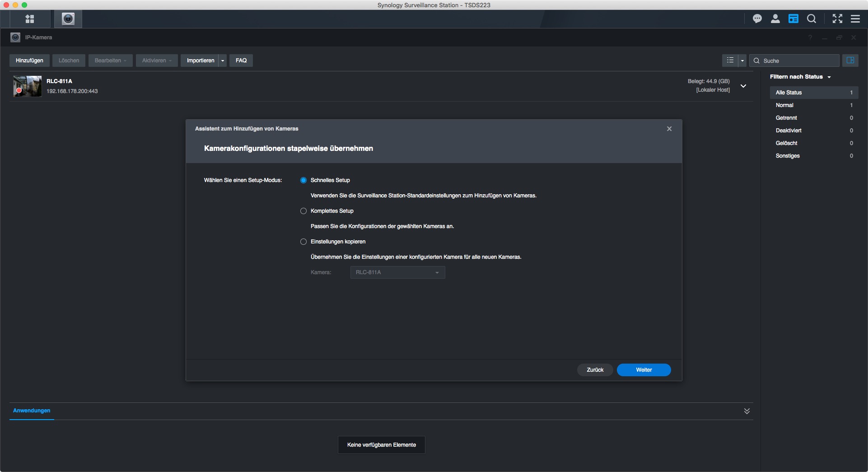Filter by Alle Status
Image resolution: width=868 pixels, height=472 pixels.
814,93
